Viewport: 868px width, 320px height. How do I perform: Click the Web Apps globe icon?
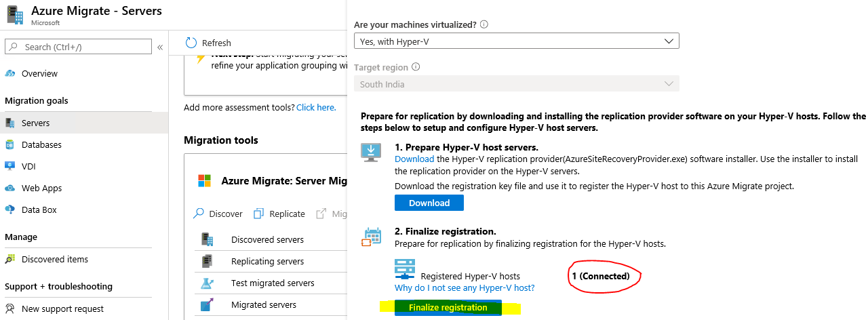10,188
